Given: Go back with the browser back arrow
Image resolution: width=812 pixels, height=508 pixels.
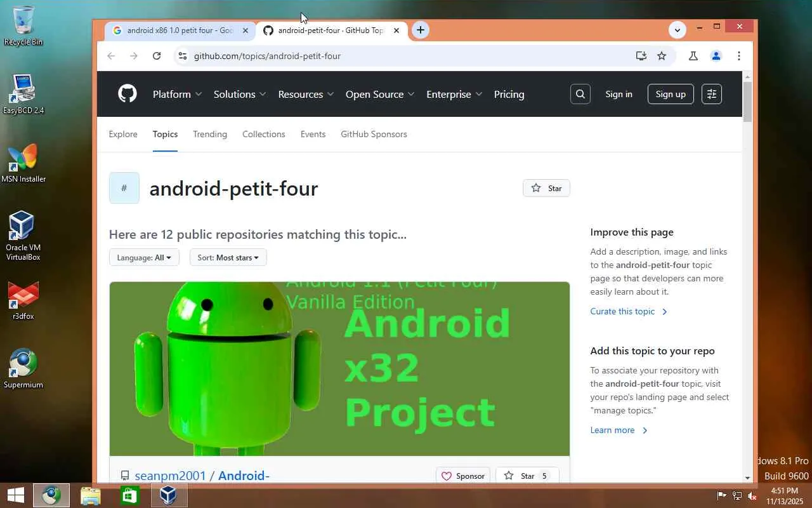Looking at the screenshot, I should tap(111, 56).
